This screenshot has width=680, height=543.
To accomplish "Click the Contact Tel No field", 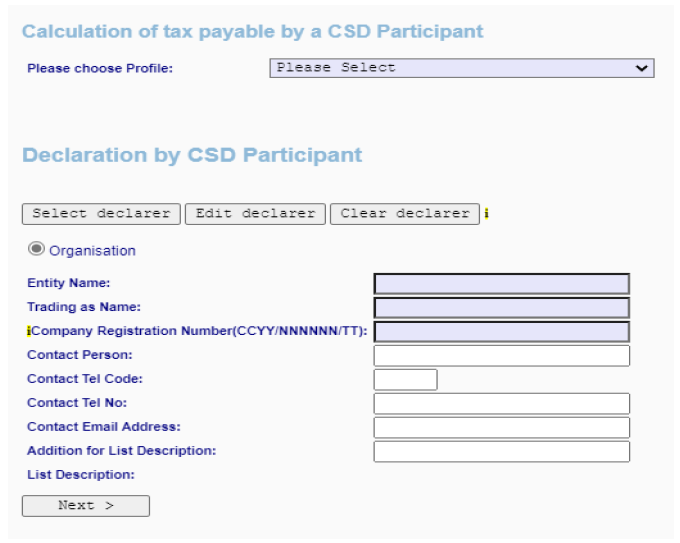I will (502, 404).
